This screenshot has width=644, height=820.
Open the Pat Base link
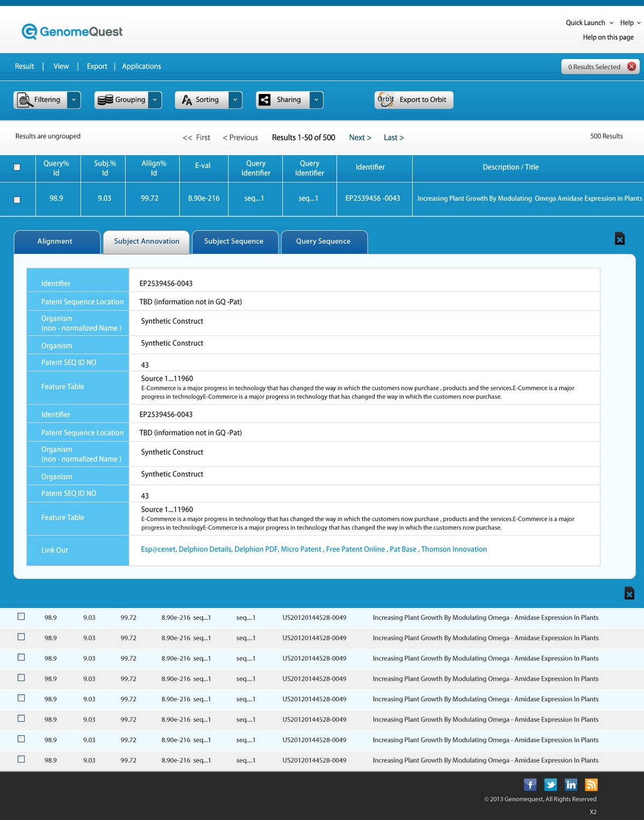tap(403, 549)
